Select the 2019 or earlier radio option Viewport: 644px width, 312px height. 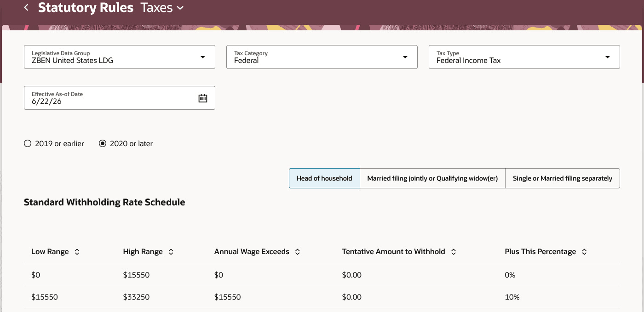(28, 144)
